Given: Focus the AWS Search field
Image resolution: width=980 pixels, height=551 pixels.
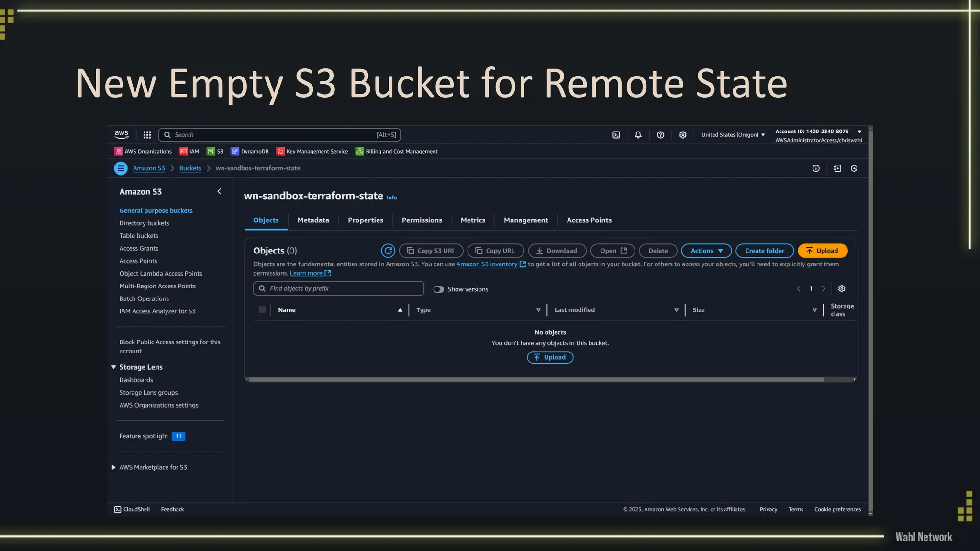Looking at the screenshot, I should coord(279,135).
